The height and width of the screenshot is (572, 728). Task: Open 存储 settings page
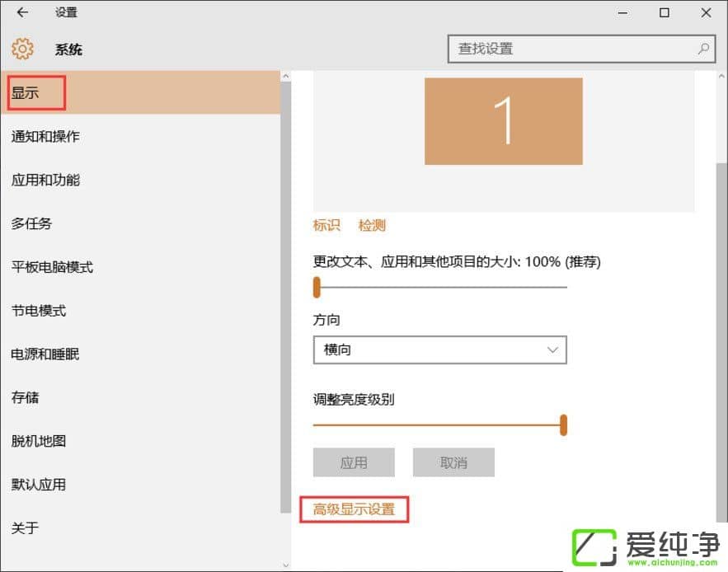[x=25, y=397]
